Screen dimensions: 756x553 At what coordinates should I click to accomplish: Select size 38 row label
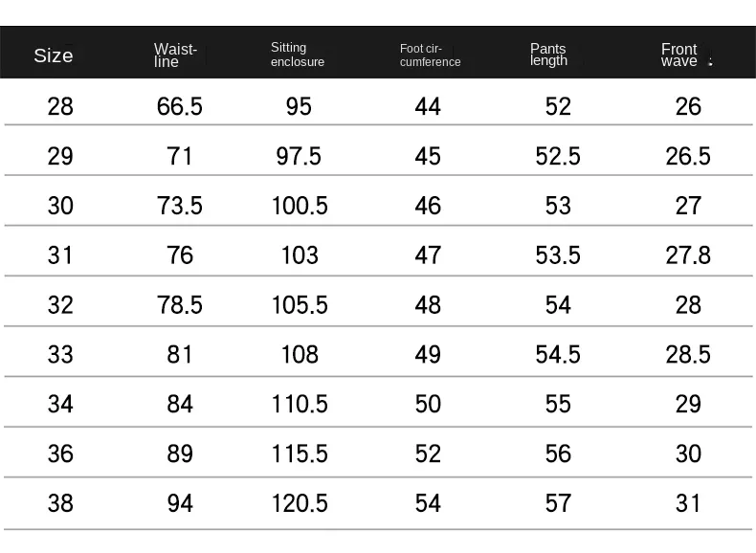60,504
